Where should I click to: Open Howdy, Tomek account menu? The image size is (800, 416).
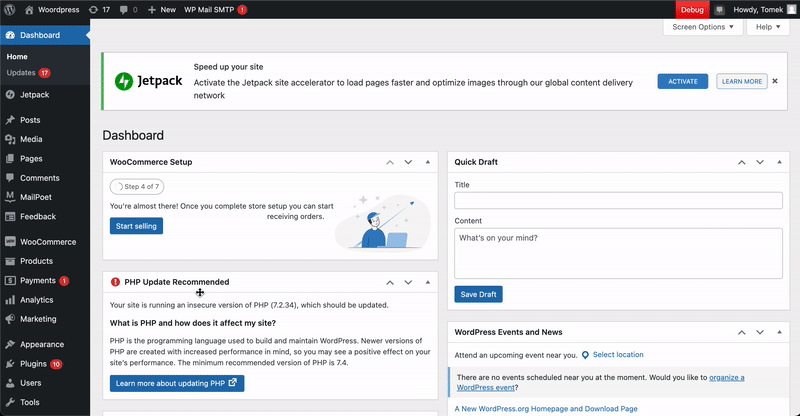764,10
